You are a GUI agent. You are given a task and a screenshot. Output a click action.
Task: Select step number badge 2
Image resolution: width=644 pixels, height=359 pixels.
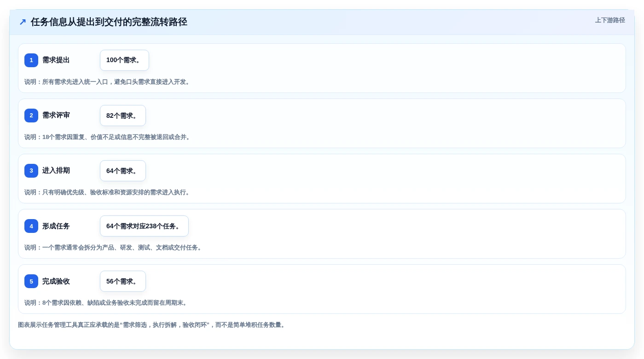point(31,116)
